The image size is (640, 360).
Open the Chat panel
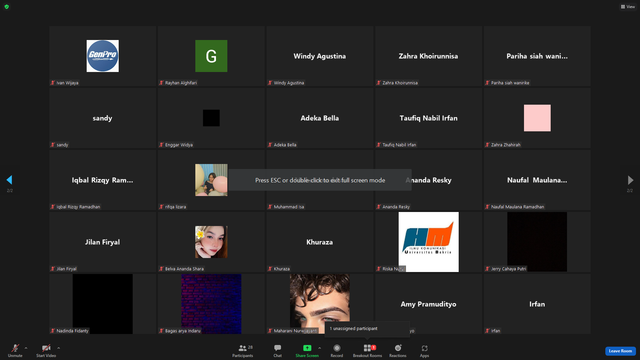pyautogui.click(x=278, y=350)
